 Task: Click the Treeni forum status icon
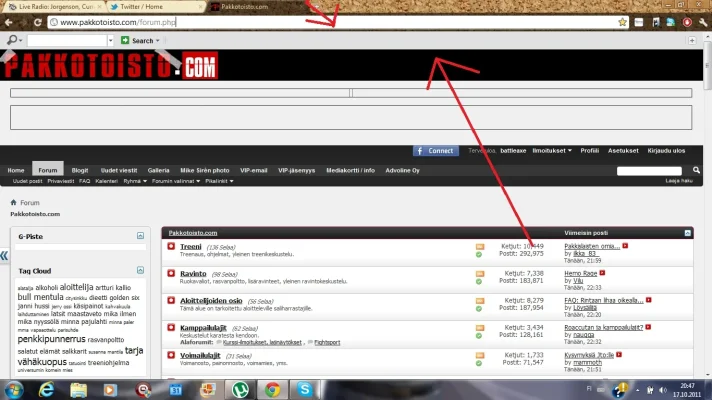click(x=171, y=246)
